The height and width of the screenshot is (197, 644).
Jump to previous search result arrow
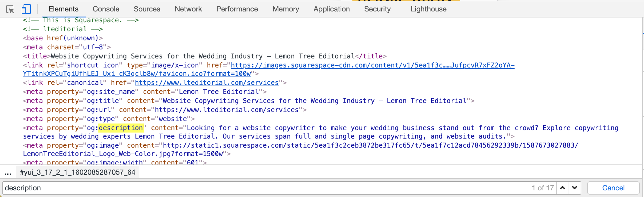563,188
